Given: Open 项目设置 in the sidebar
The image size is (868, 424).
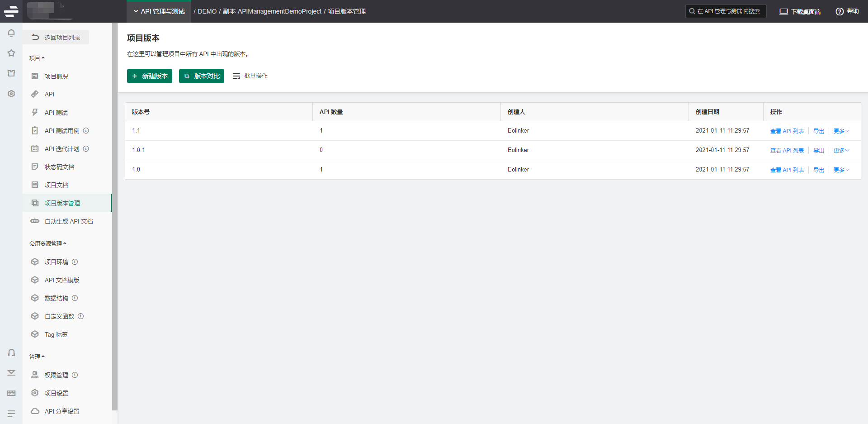Looking at the screenshot, I should point(67,393).
